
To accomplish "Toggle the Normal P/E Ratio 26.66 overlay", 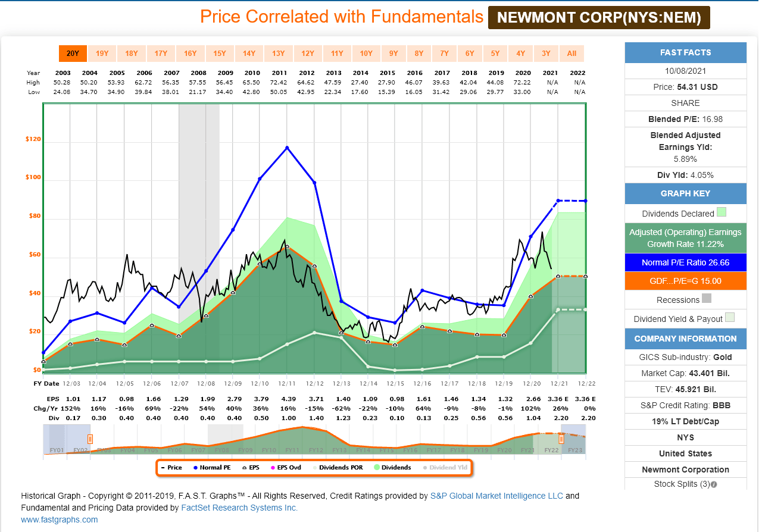I will click(x=685, y=262).
